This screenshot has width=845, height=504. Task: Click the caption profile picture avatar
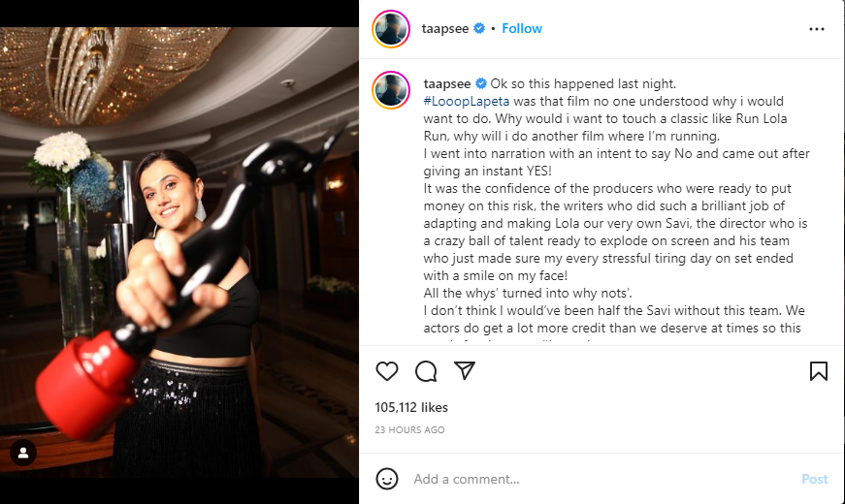392,88
